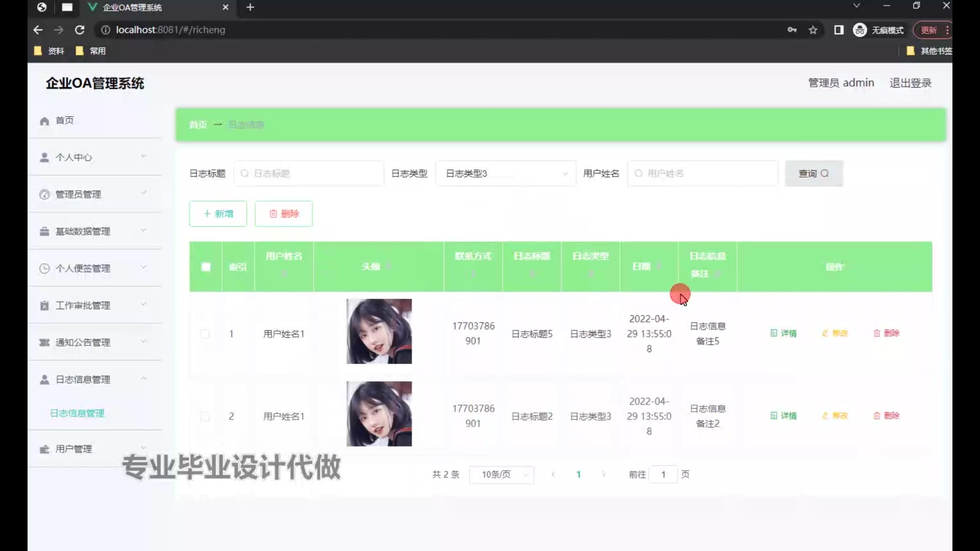Open the 10条/页 page size dropdown

click(501, 474)
